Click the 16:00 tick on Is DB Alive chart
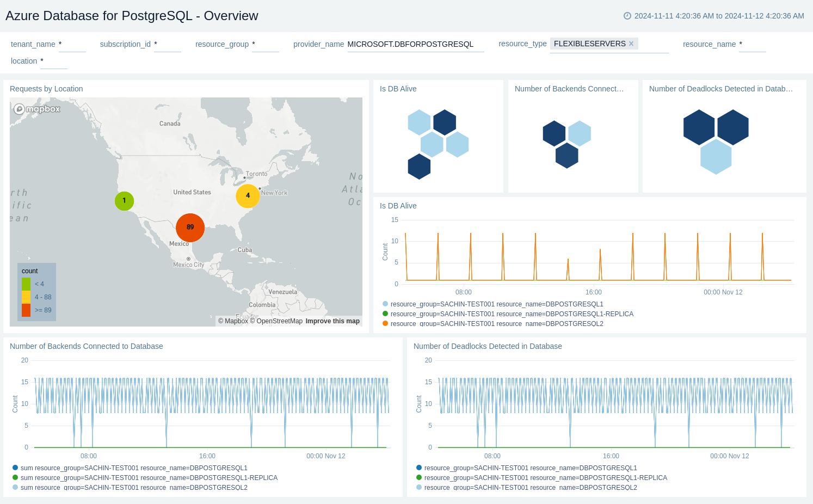This screenshot has height=504, width=813. pos(594,292)
